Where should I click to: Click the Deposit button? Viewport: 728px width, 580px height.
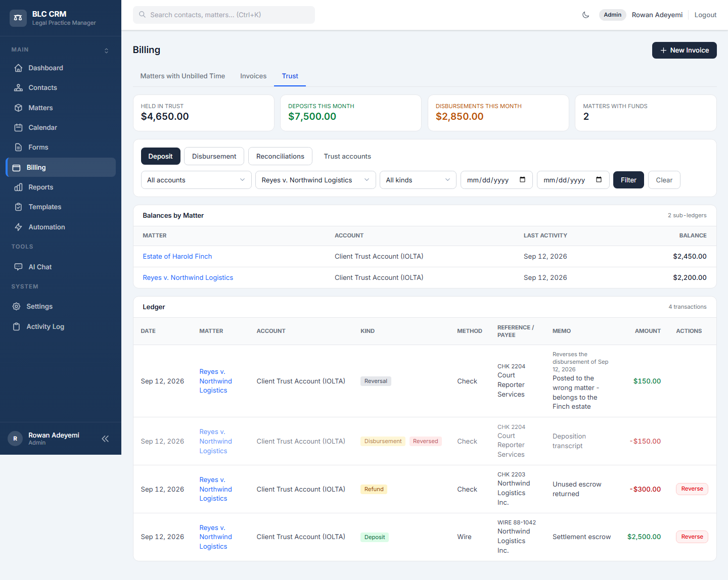pos(160,156)
